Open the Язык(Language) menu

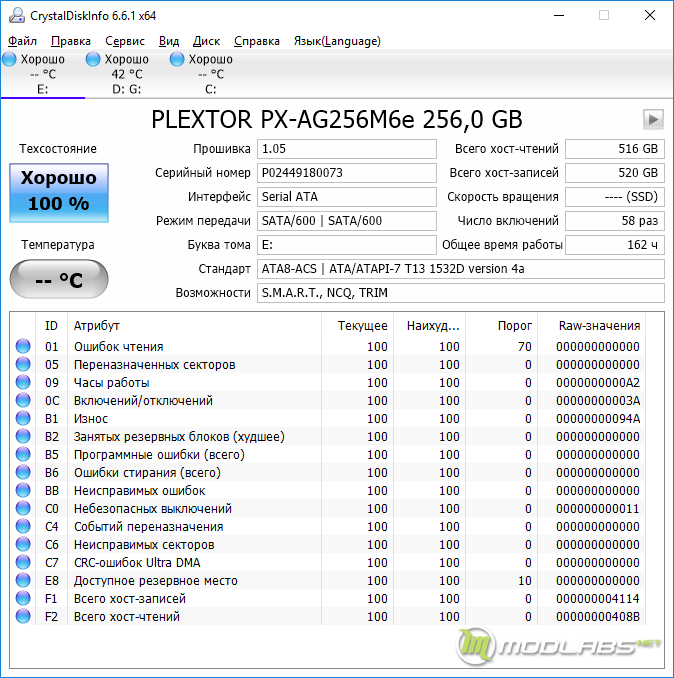[x=337, y=41]
